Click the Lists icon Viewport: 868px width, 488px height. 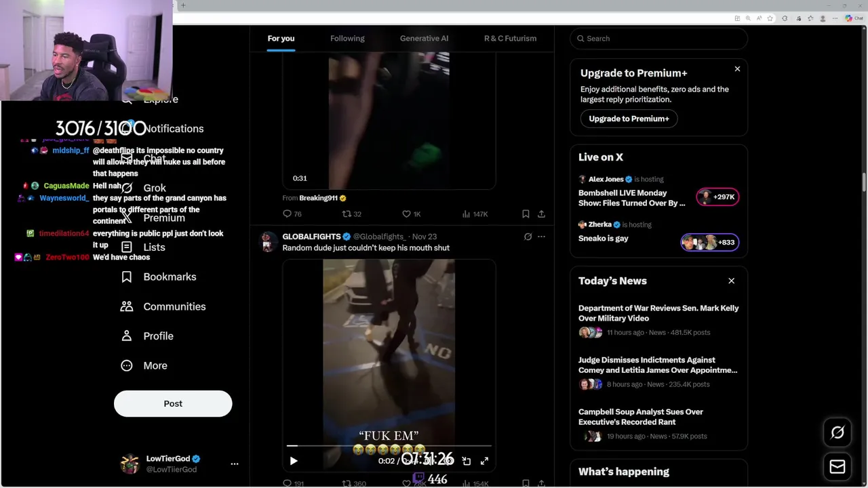[127, 247]
